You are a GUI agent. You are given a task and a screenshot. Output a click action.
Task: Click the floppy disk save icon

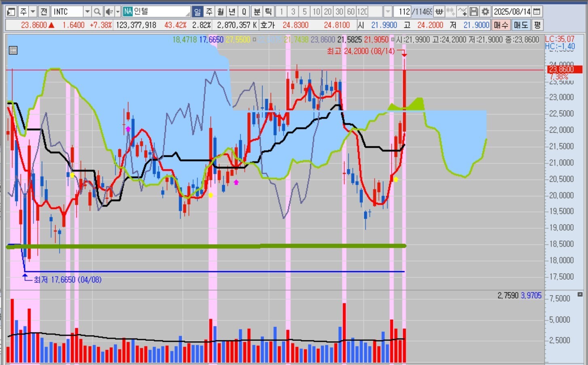[x=473, y=12]
